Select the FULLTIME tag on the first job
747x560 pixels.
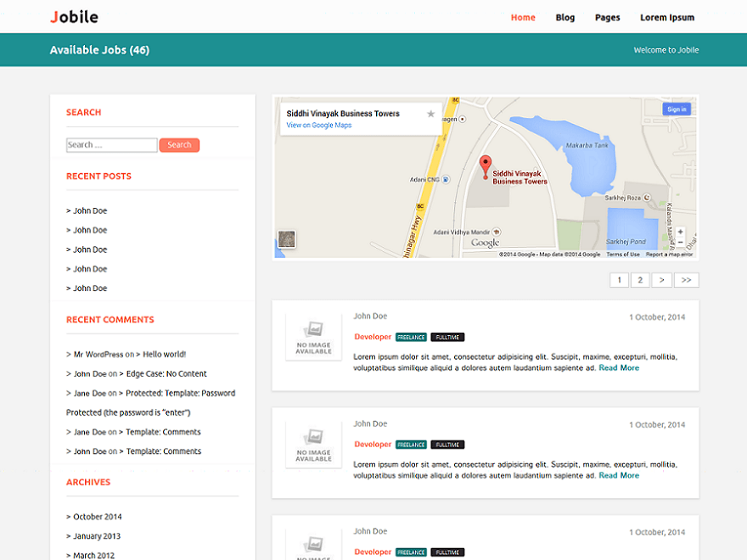click(x=447, y=337)
